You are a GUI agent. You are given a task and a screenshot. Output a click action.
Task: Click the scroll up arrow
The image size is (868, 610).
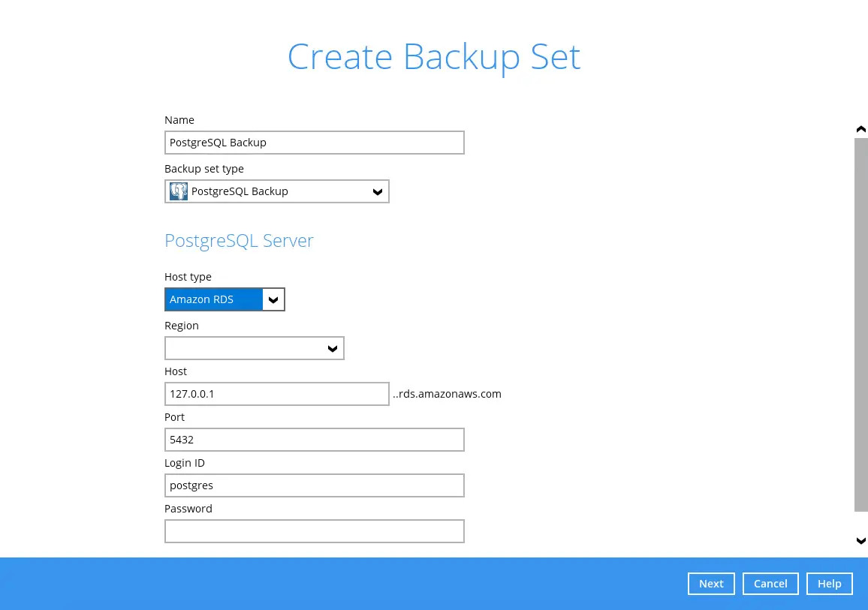(861, 130)
